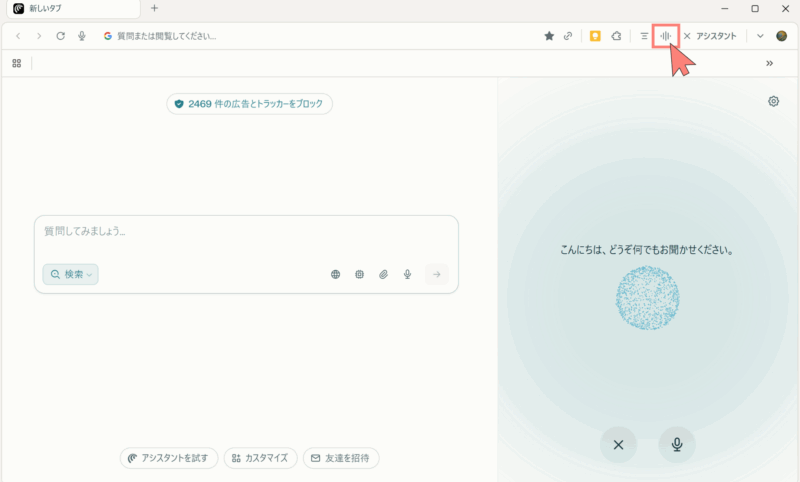Open the dropdown arrow beside profile avatar
The height and width of the screenshot is (482, 800).
(x=760, y=36)
